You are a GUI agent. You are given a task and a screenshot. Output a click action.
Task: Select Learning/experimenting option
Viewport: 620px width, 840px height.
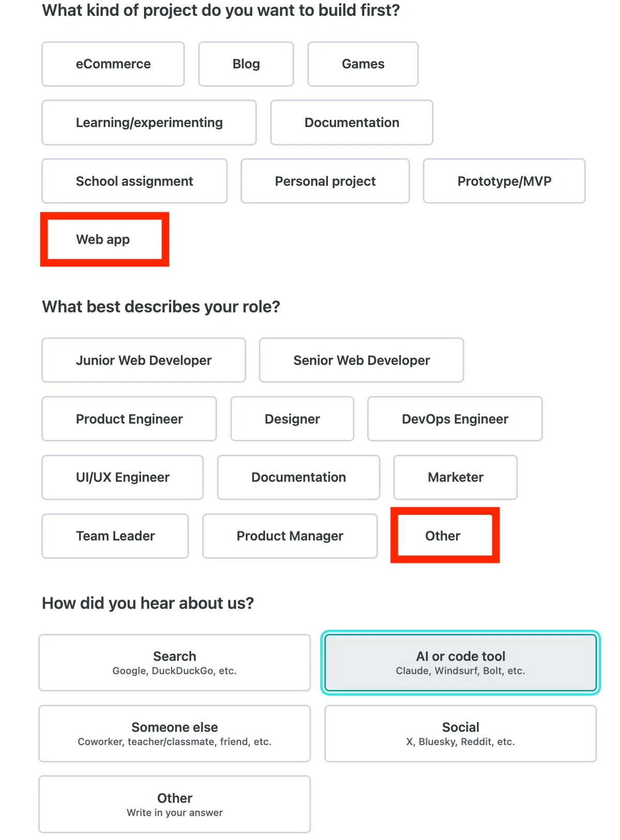149,122
